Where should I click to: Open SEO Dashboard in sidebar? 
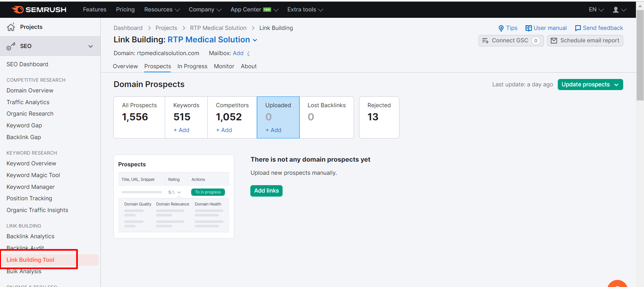(27, 65)
